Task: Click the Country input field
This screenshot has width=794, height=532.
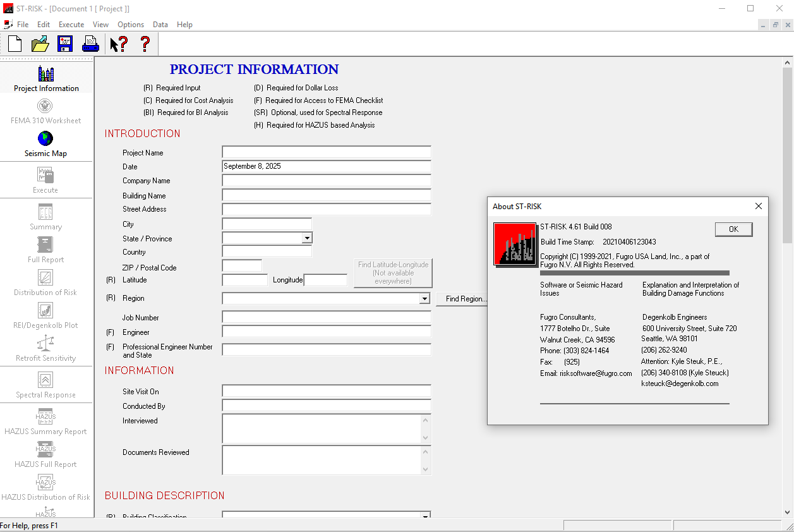Action: (x=267, y=251)
